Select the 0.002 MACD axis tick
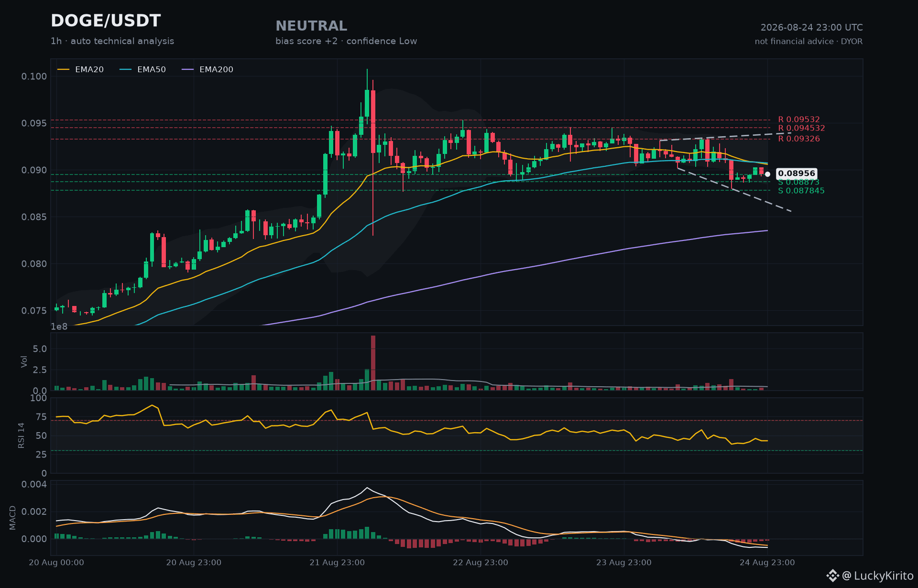 tap(34, 512)
